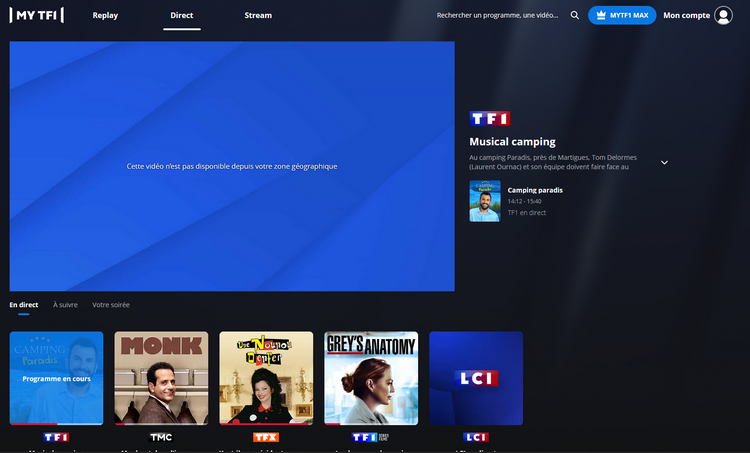Viewport: 750px width, 453px height.
Task: Click the TF1 Séries Films logo
Action: pos(371,437)
